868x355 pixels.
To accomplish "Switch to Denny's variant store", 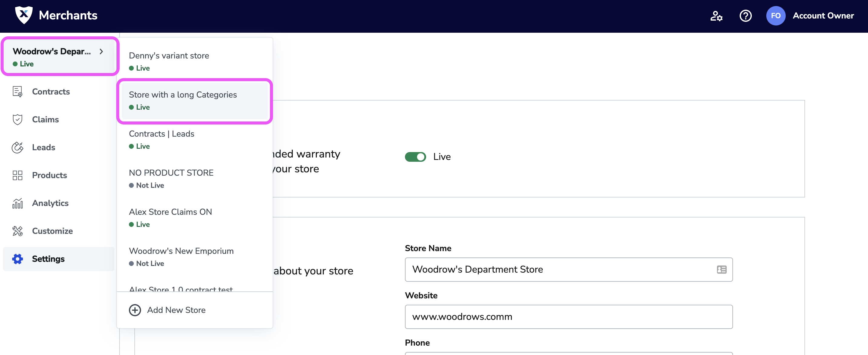I will 169,61.
